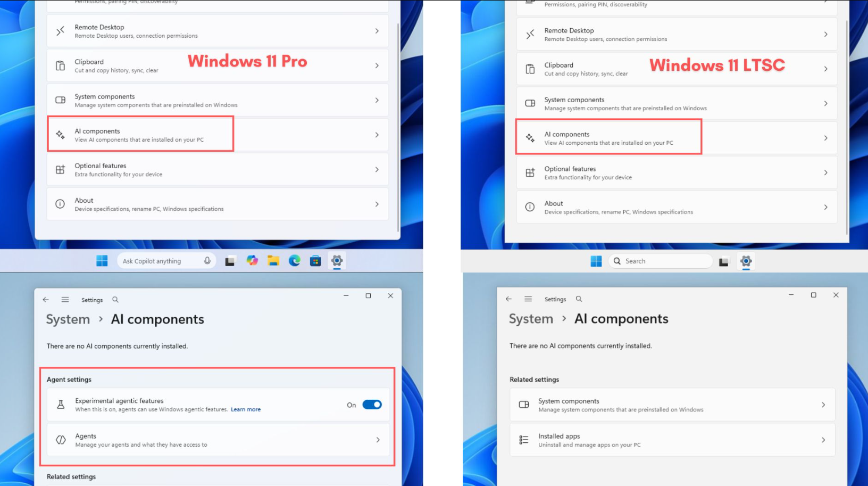Click the Optional features title in Windows 11 LTSC list
Screen dimensions: 868x486
tap(570, 169)
